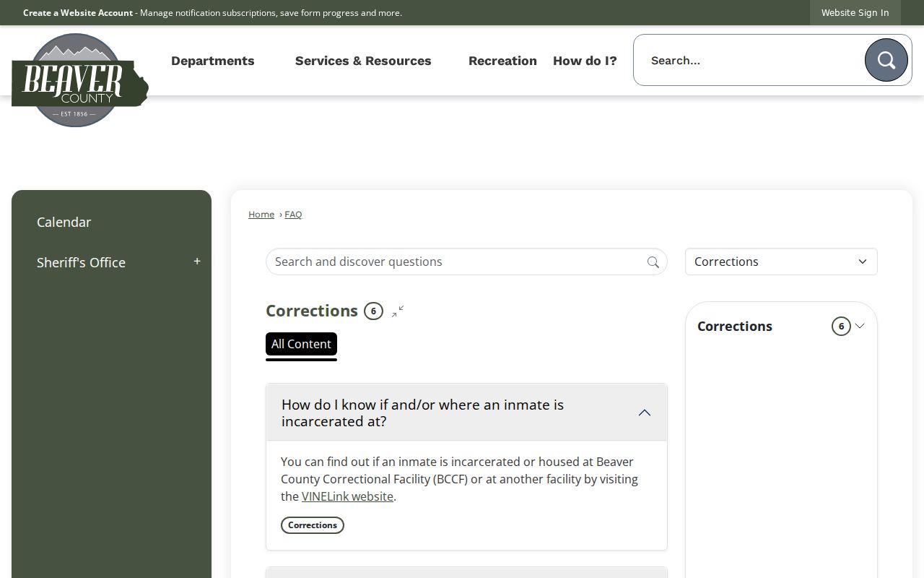
Task: Click the count badge beside the Corrections heading
Action: tap(373, 311)
